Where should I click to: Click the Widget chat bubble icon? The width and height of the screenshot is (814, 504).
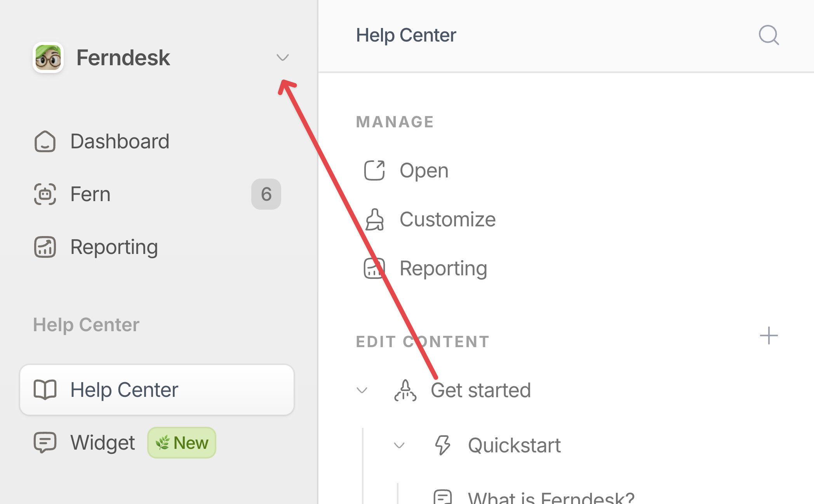click(x=45, y=442)
